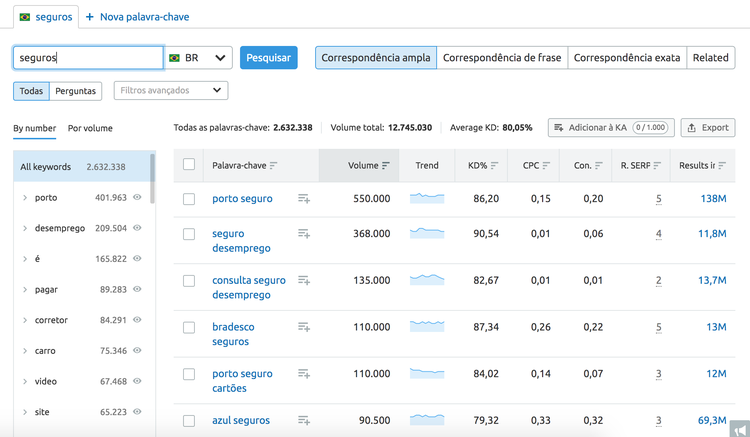Check the porto seguro cartões checkbox

(189, 374)
